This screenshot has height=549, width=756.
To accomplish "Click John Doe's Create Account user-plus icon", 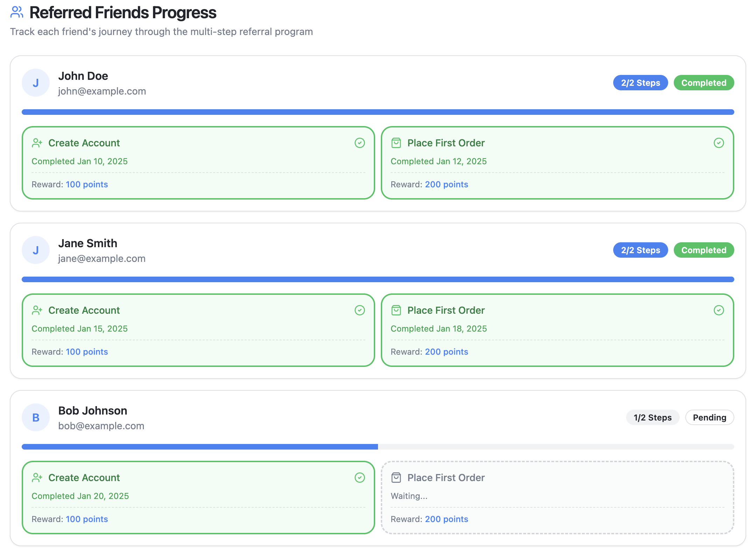I will tap(37, 143).
